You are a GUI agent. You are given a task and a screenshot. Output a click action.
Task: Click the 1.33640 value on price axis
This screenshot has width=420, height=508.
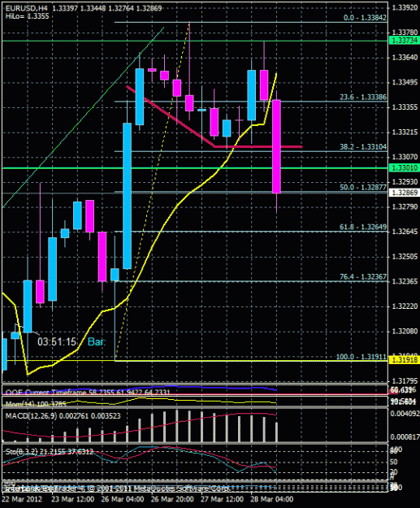coord(405,58)
